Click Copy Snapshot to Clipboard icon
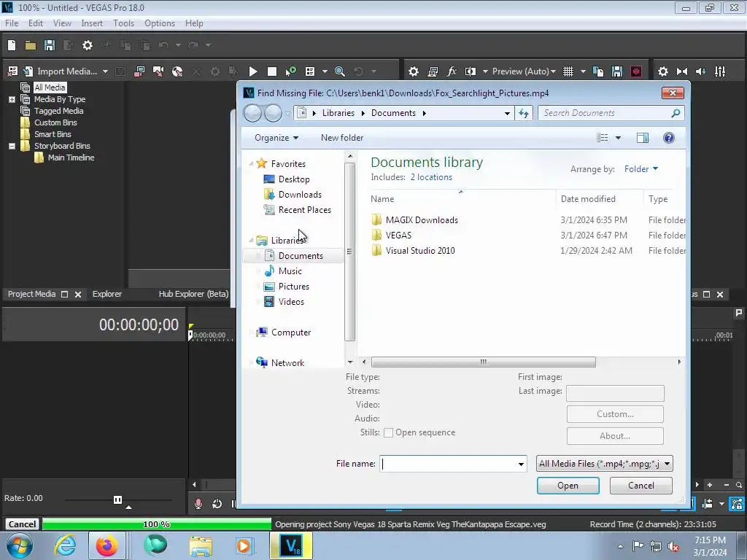747x560 pixels. click(598, 71)
